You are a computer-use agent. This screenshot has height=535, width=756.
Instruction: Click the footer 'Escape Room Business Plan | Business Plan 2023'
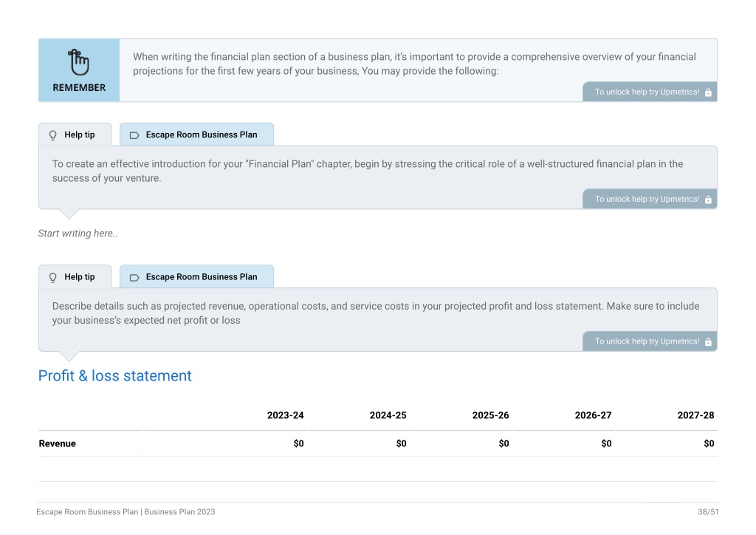click(x=126, y=512)
